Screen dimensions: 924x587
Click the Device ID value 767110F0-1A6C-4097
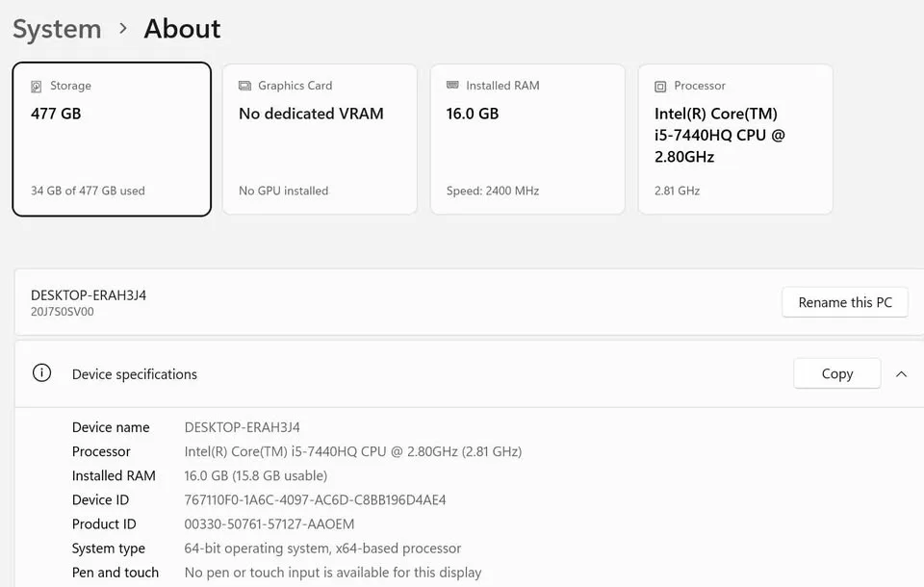[x=315, y=499]
